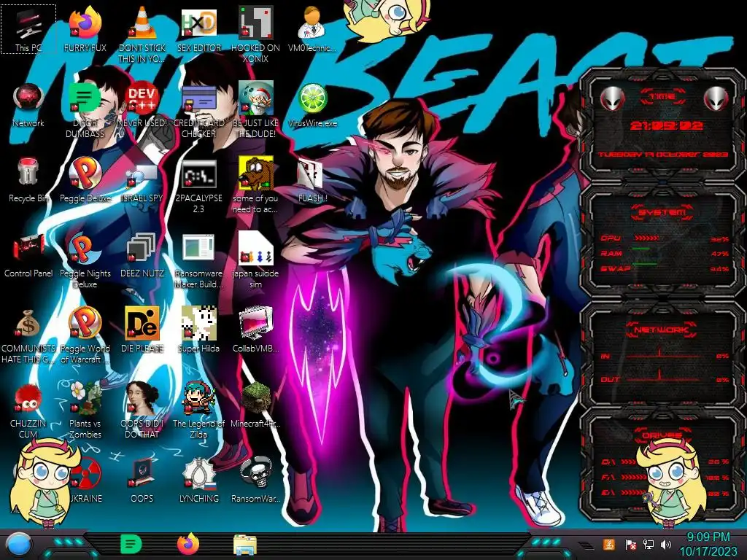Open File Explorer from the taskbar
Screen dimensions: 747x560
click(x=245, y=545)
